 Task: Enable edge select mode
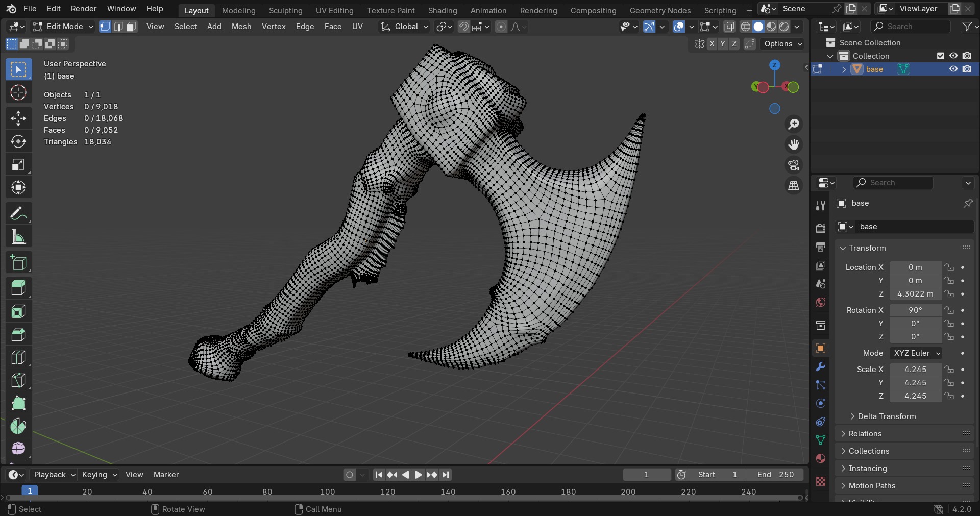point(118,27)
